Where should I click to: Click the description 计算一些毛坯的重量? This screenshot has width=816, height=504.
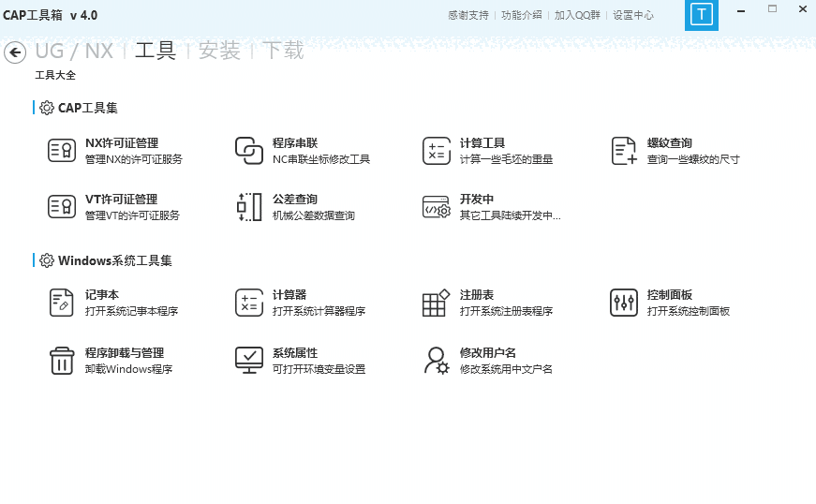click(506, 159)
